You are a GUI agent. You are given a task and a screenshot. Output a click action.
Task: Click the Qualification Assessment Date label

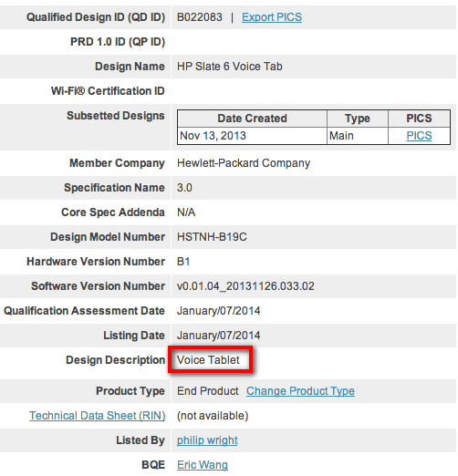point(84,311)
